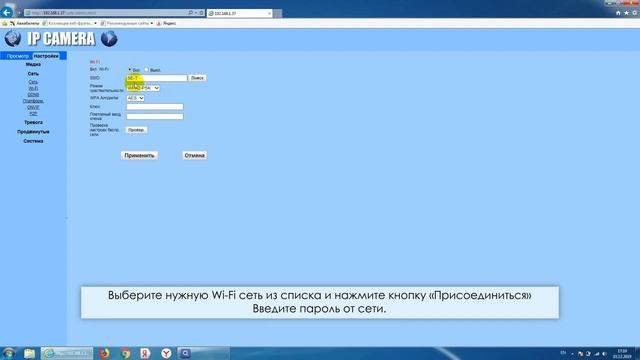Open the Платформа settings link
Screen dimensions: 640x360
coord(33,101)
